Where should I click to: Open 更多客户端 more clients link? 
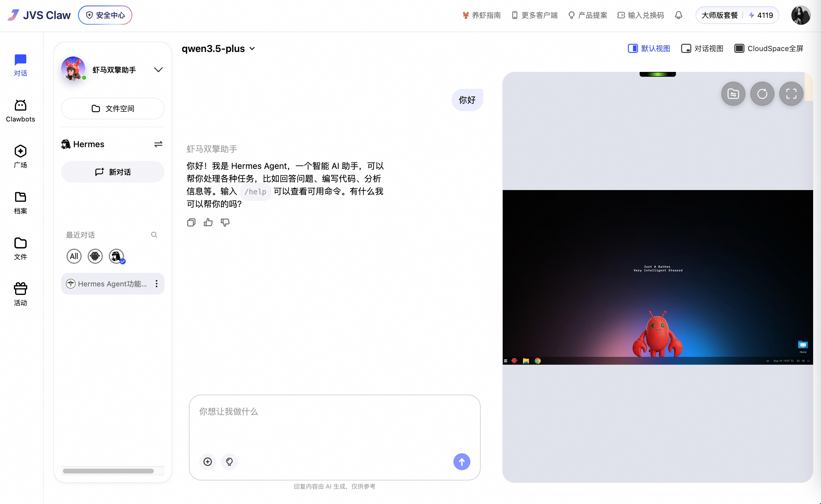click(534, 15)
